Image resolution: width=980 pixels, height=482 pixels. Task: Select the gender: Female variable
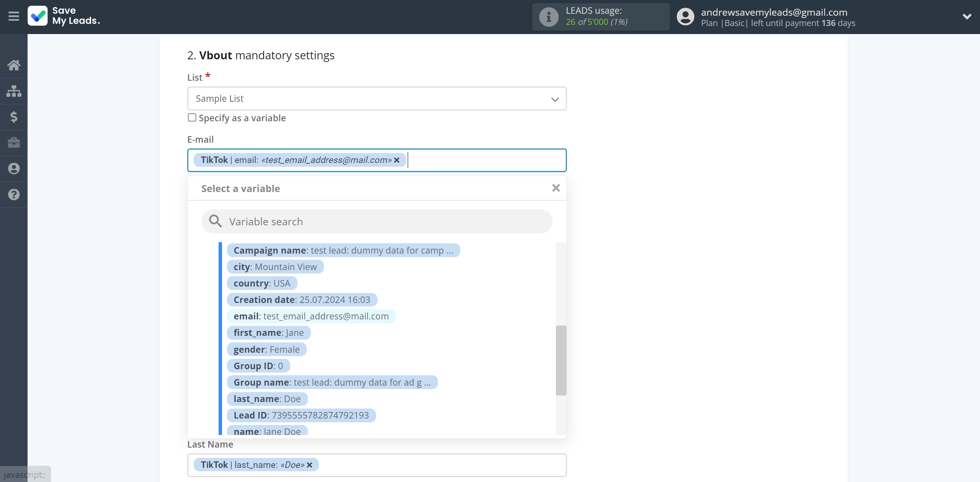(x=266, y=350)
